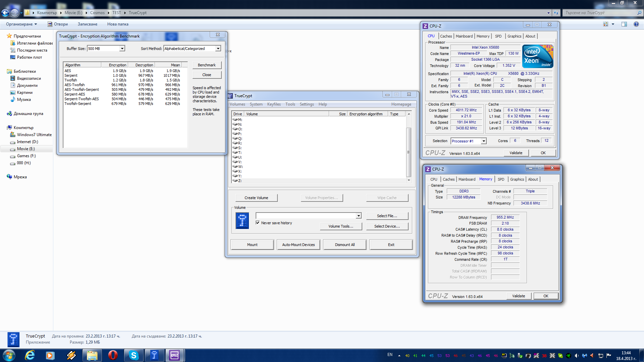Click the Intel Xeon logo in CPU-Z
Screen dimensions: 644x362
click(x=538, y=56)
